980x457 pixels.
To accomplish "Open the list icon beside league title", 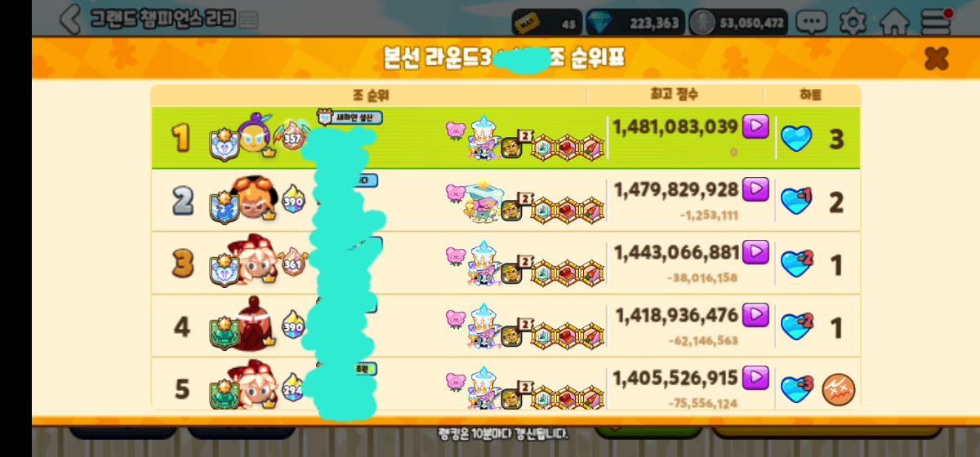I will pyautogui.click(x=249, y=20).
